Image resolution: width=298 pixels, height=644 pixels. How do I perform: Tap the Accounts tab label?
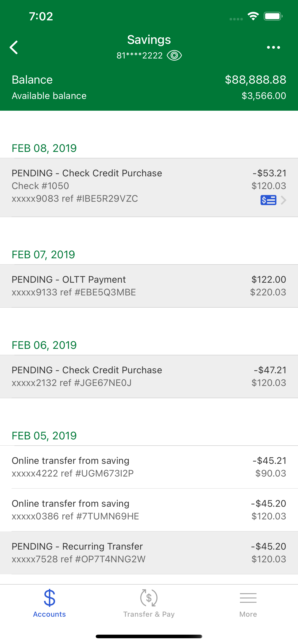coord(49,614)
